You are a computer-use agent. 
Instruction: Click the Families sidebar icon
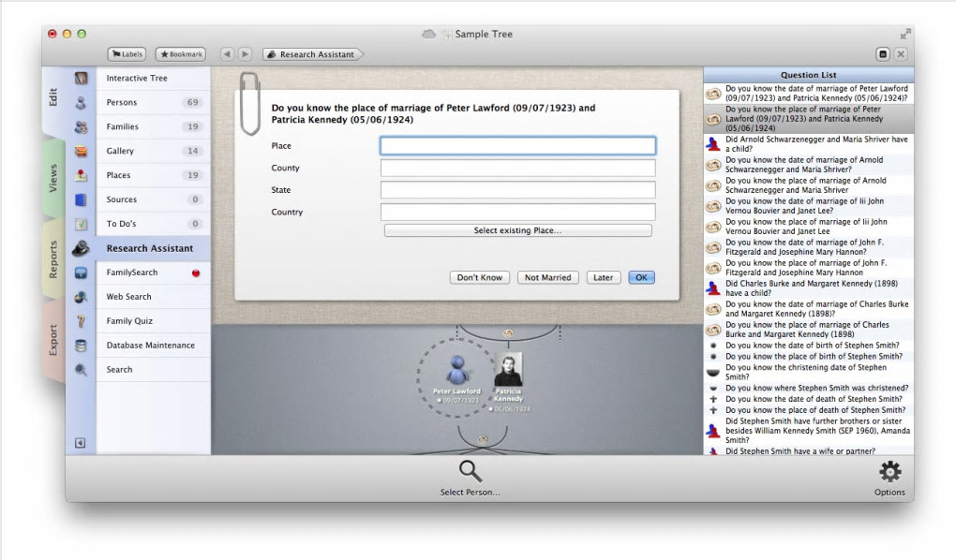point(81,126)
